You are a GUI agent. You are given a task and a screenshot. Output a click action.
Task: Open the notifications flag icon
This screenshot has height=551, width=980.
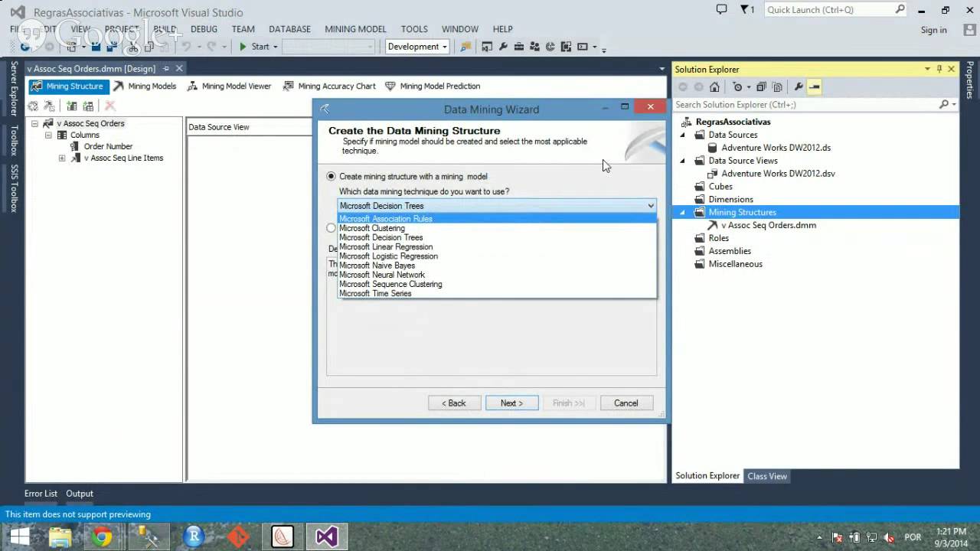(x=747, y=10)
